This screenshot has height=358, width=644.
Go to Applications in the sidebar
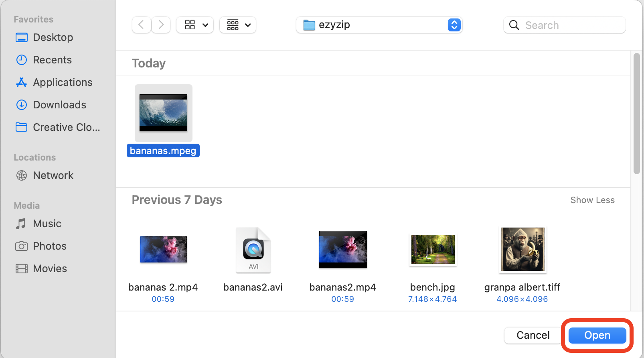[x=63, y=82]
